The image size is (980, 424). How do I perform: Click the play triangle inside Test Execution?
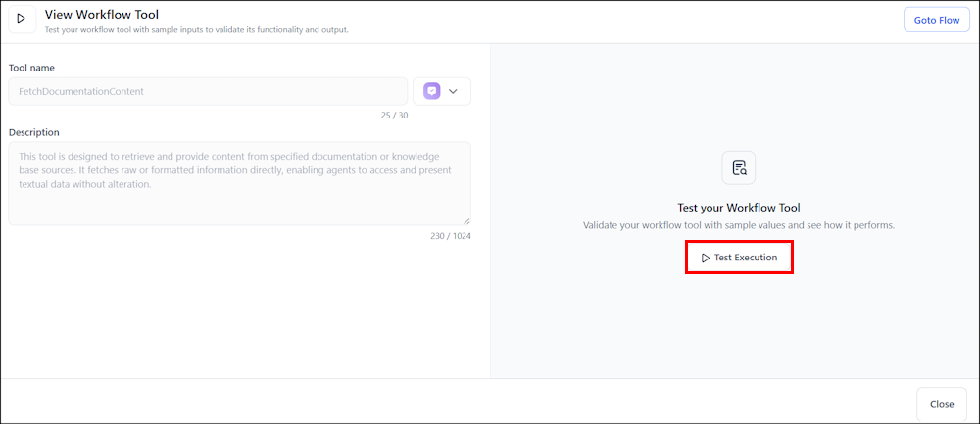pos(705,258)
